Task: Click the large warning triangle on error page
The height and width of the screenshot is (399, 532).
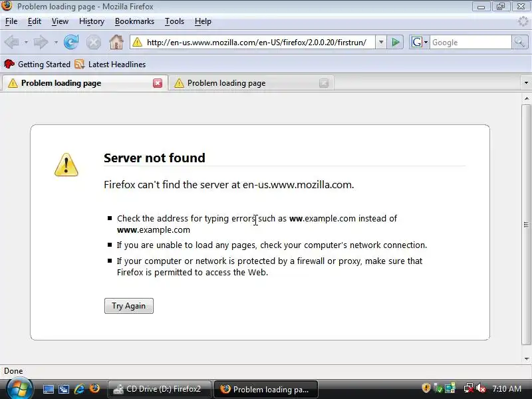Action: pyautogui.click(x=66, y=165)
